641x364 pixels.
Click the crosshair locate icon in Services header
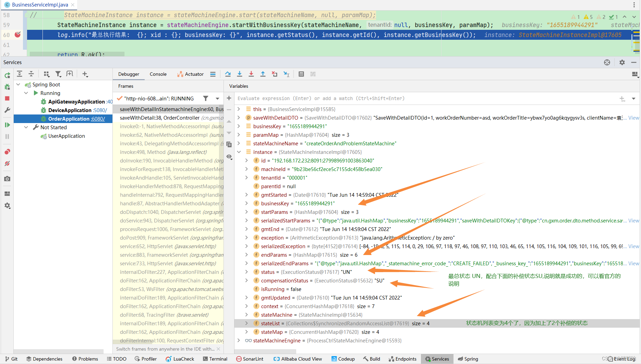coord(607,62)
